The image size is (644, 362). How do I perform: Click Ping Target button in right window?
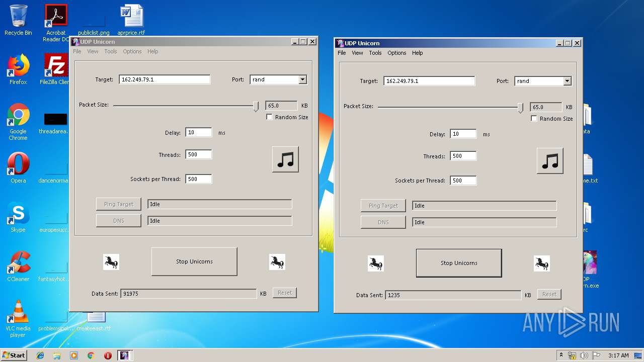383,206
